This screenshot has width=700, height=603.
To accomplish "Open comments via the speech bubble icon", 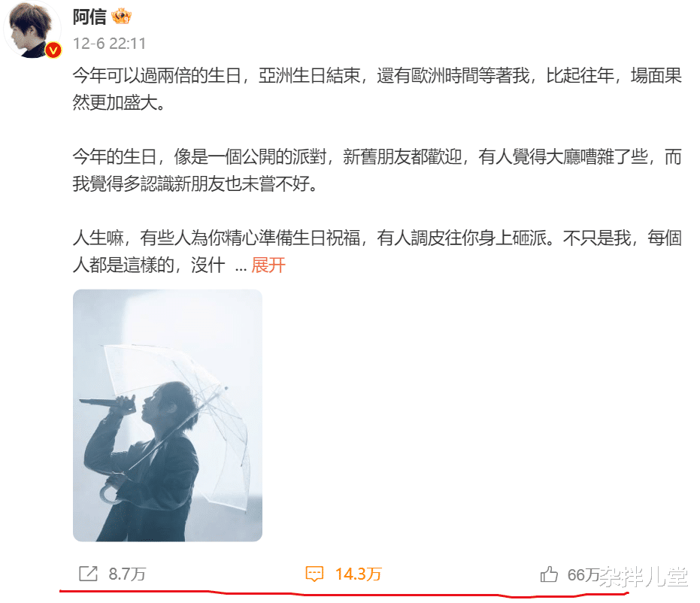I will pos(314,574).
